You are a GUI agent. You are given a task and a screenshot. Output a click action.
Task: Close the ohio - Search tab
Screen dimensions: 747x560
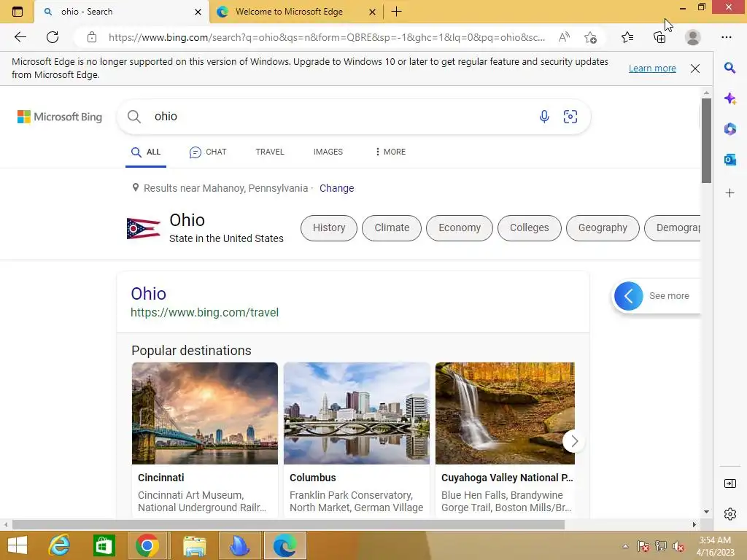point(198,12)
